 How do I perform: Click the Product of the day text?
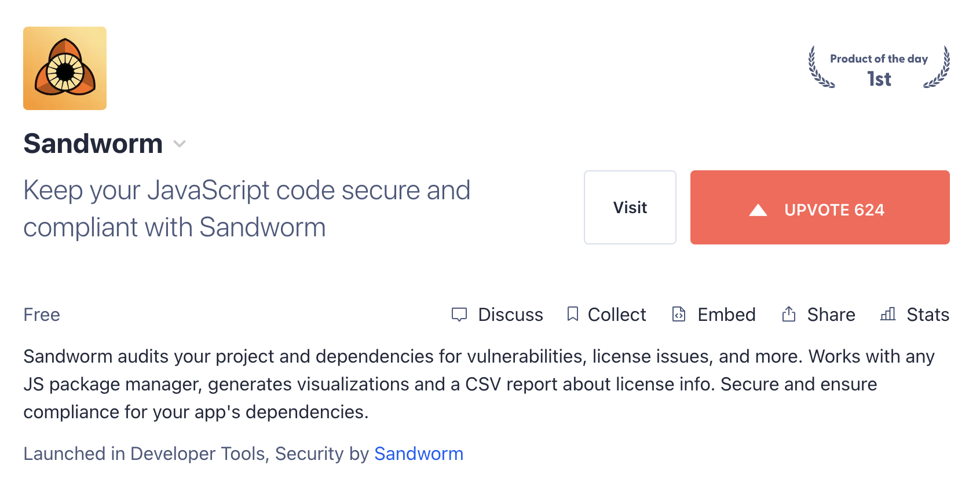[x=879, y=59]
